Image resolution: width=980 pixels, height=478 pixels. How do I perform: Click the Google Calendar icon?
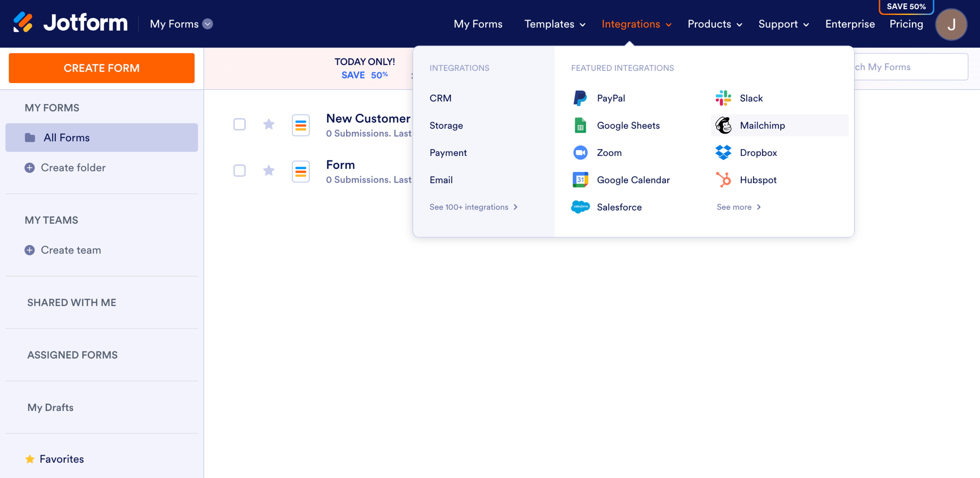(580, 180)
